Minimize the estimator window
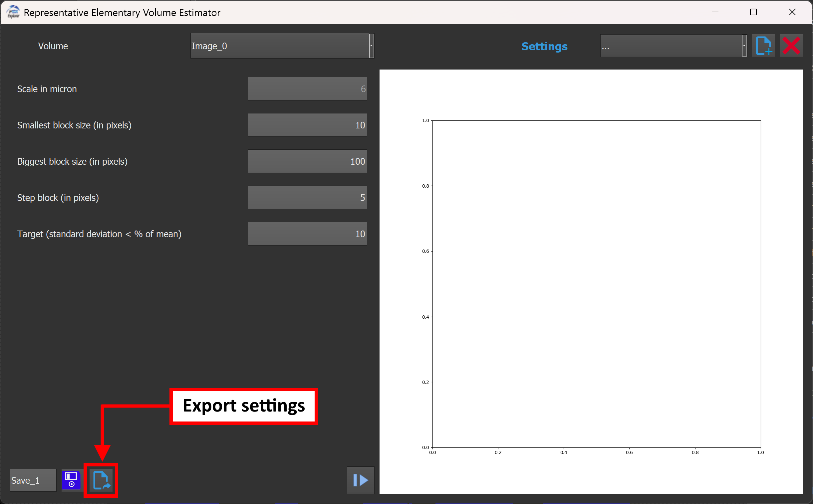813x504 pixels. pos(715,12)
